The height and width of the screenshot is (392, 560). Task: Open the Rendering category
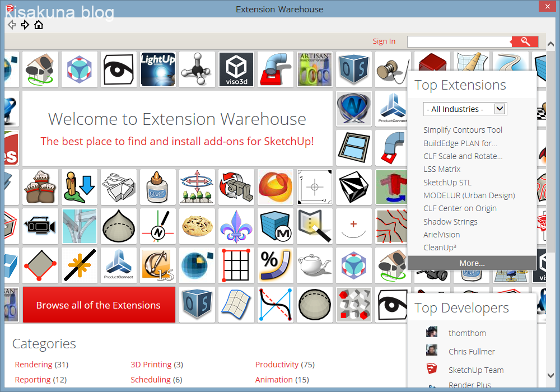tap(34, 365)
